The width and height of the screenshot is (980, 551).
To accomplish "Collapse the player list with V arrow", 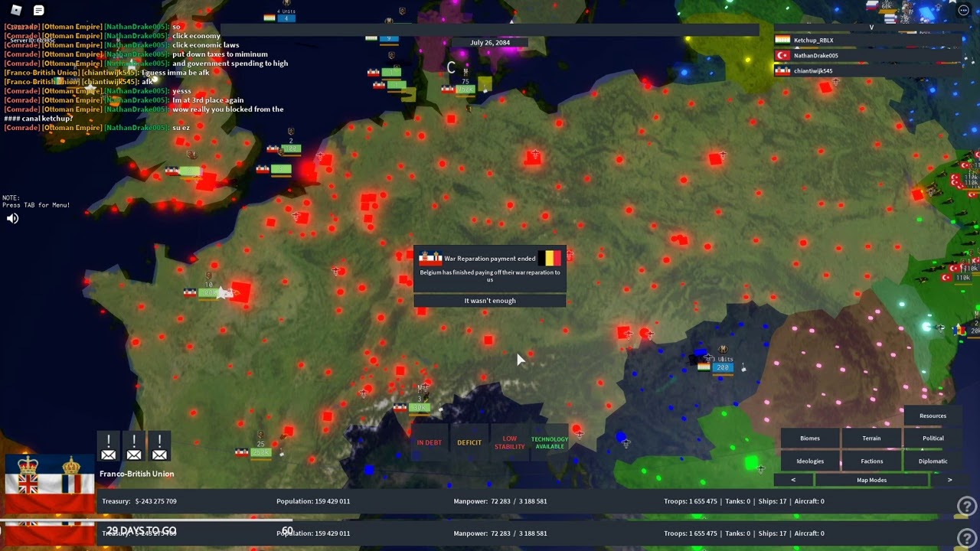I will pos(871,28).
